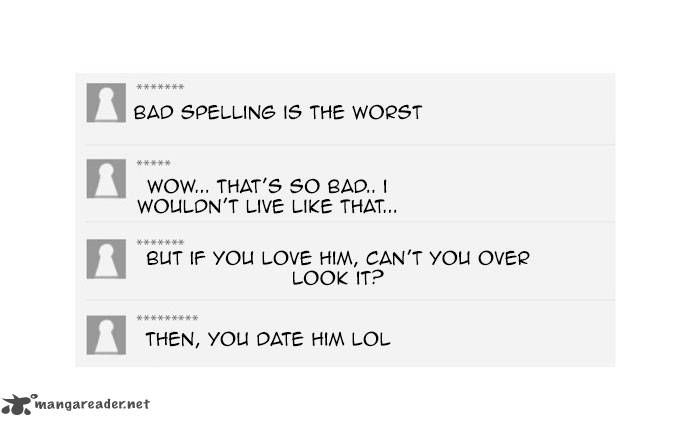The image size is (690, 426).
Task: Open the profile picture next to the "Wow..." comment
Action: 105,179
